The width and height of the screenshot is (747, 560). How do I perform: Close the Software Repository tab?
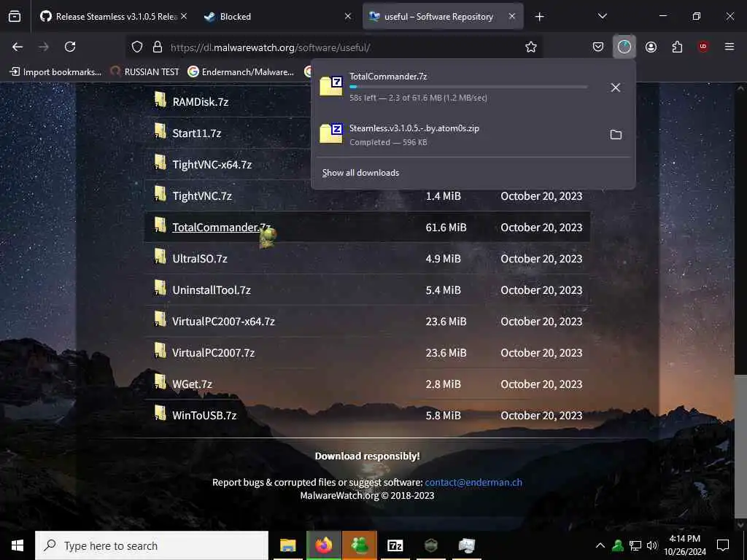coord(511,17)
